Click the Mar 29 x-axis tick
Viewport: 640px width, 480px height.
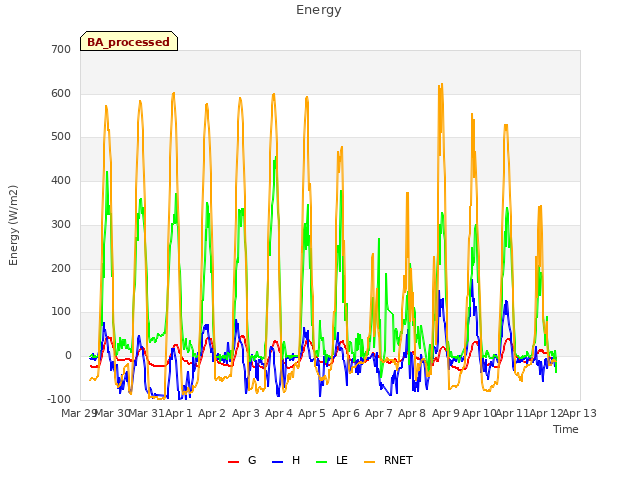coord(79,413)
